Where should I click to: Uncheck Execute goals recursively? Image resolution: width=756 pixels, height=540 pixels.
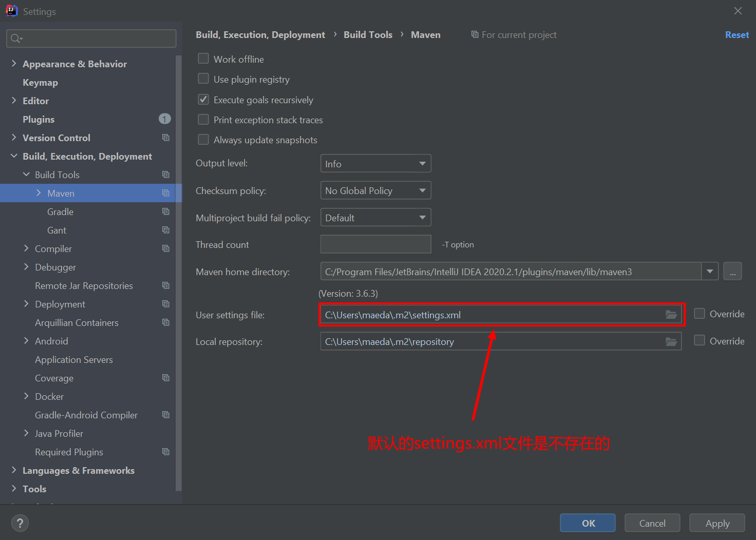203,99
